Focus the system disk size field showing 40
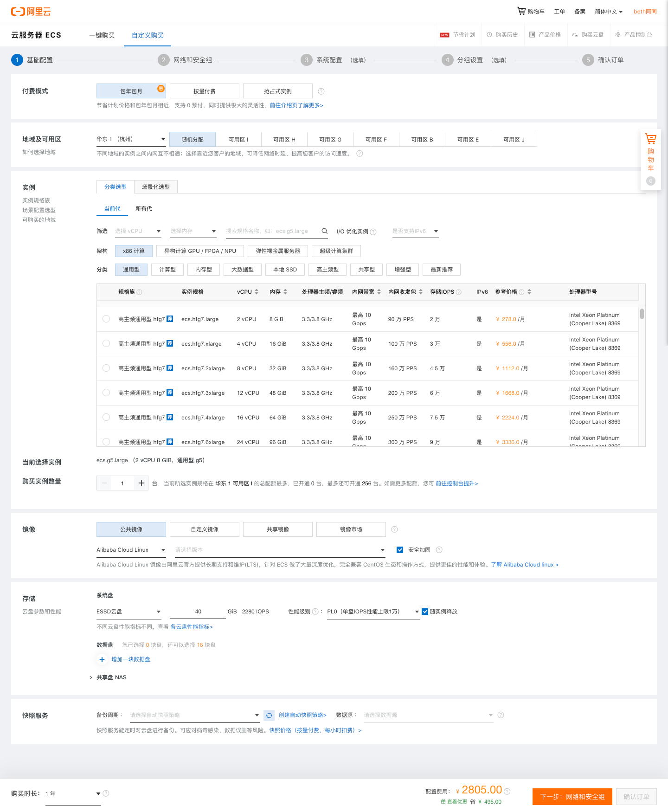 (x=198, y=612)
